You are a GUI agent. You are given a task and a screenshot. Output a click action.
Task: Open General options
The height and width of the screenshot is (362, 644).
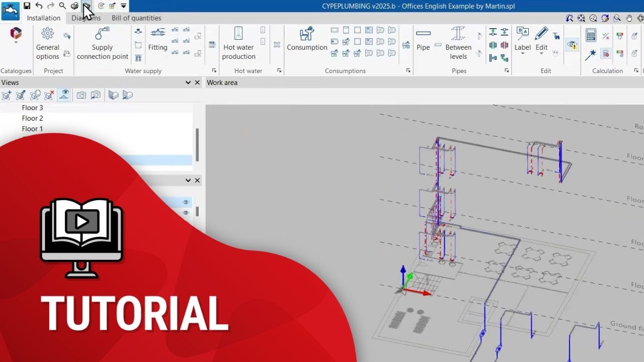pyautogui.click(x=48, y=44)
